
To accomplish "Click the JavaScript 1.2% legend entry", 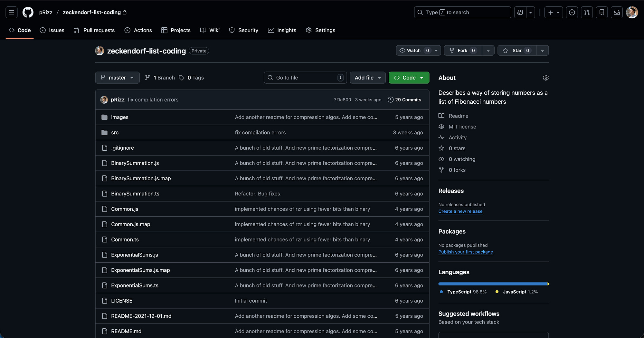I will click(516, 292).
